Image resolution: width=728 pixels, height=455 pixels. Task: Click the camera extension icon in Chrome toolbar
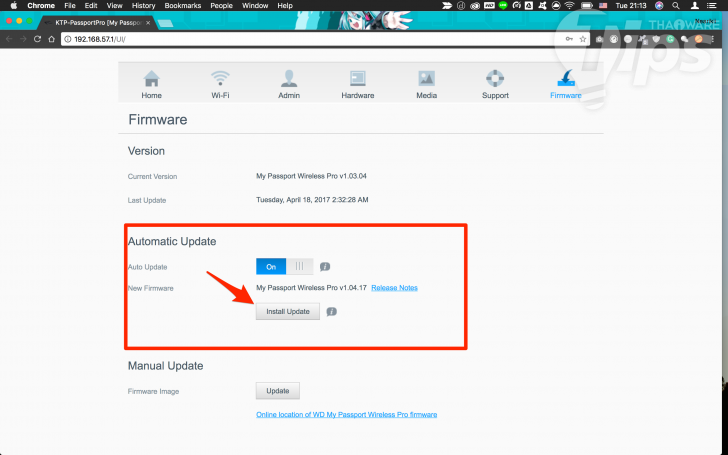599,39
